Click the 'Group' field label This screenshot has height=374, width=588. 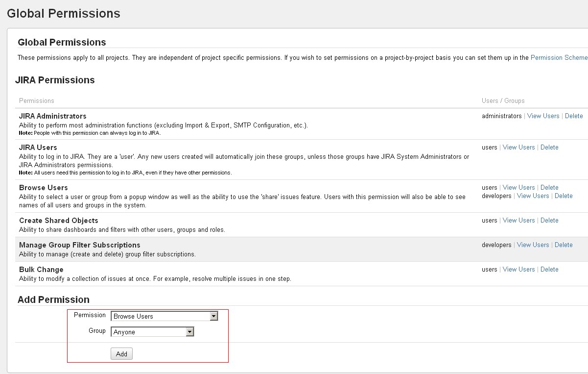click(97, 331)
